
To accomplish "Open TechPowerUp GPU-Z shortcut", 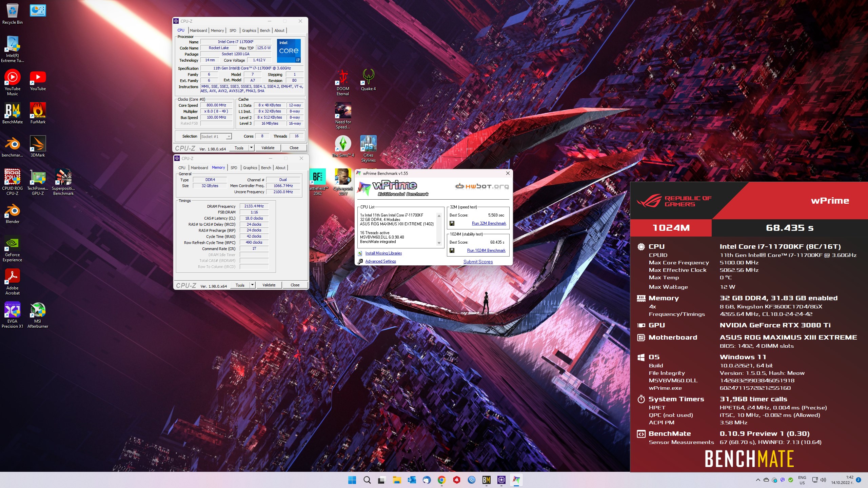I will [x=38, y=182].
